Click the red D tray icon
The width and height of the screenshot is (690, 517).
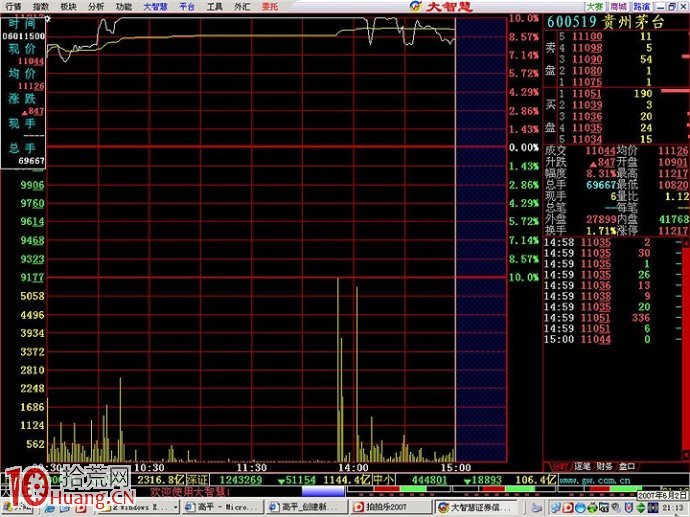569,507
